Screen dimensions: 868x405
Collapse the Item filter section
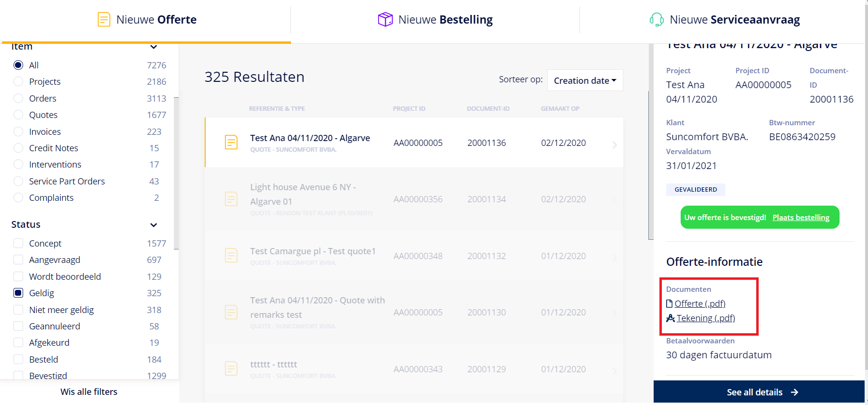pyautogui.click(x=154, y=47)
